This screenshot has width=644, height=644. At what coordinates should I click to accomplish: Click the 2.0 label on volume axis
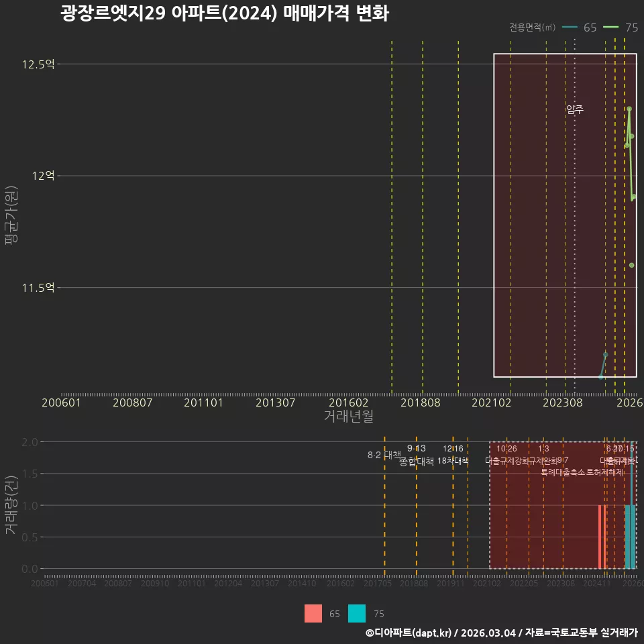30,442
